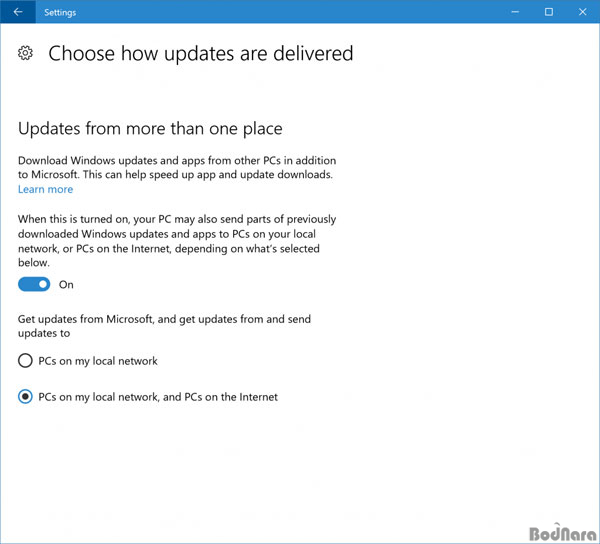Turn off the updates from more than one place toggle
Screen dimensions: 600x544
pyautogui.click(x=34, y=284)
